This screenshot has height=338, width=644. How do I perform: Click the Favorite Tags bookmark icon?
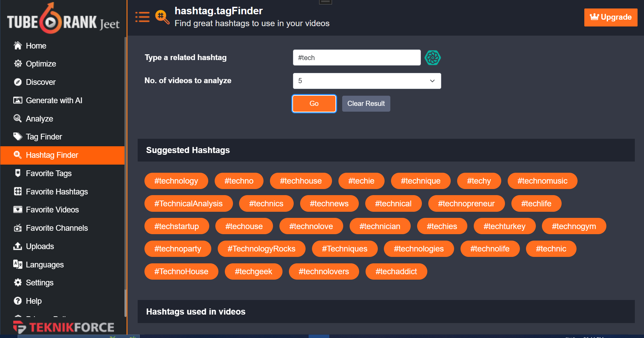click(18, 173)
